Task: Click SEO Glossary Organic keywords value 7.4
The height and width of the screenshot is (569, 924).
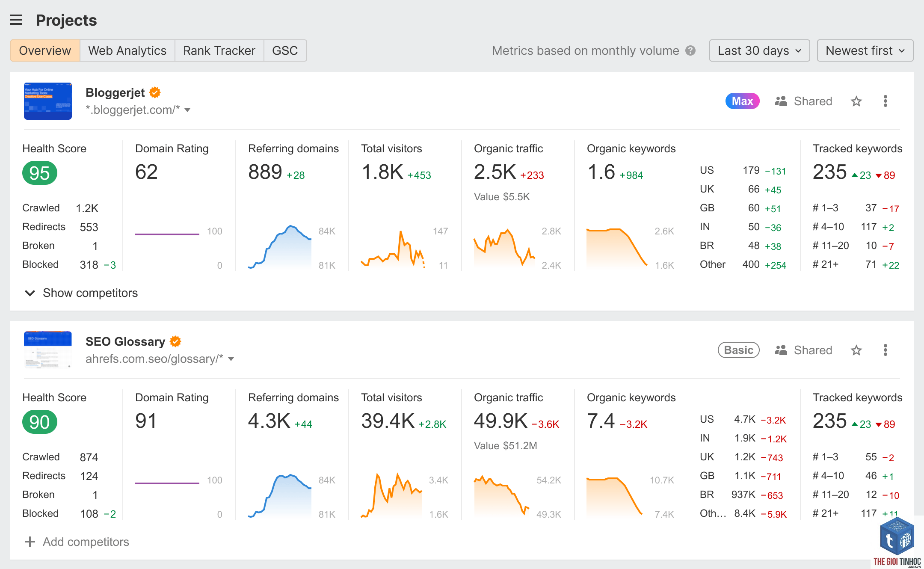Action: 601,421
